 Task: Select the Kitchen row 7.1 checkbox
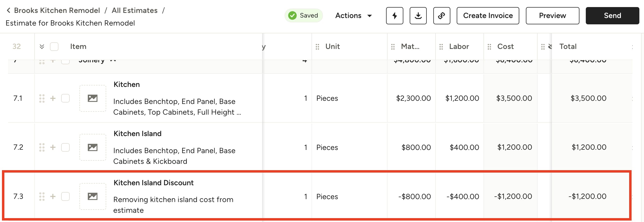(x=65, y=98)
